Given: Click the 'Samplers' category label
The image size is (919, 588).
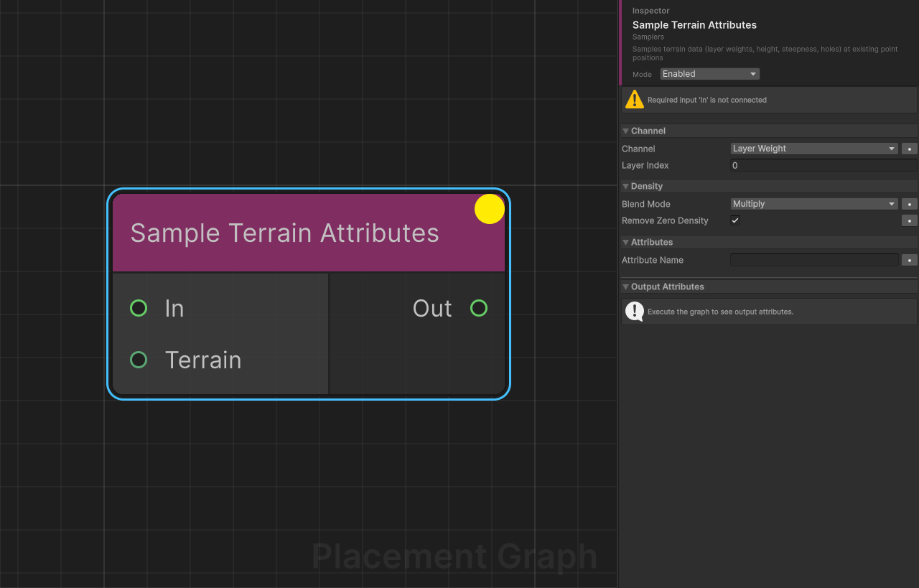Looking at the screenshot, I should pyautogui.click(x=648, y=37).
